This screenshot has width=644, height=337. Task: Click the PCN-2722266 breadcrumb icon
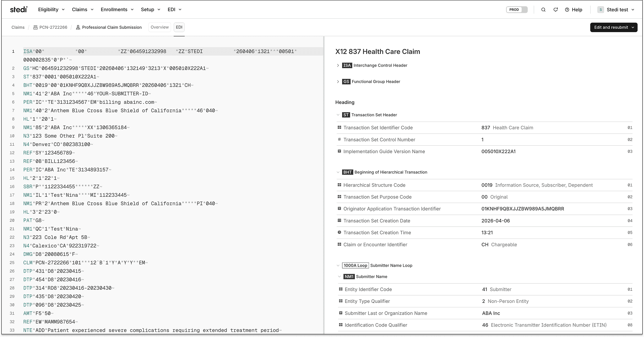tap(35, 27)
